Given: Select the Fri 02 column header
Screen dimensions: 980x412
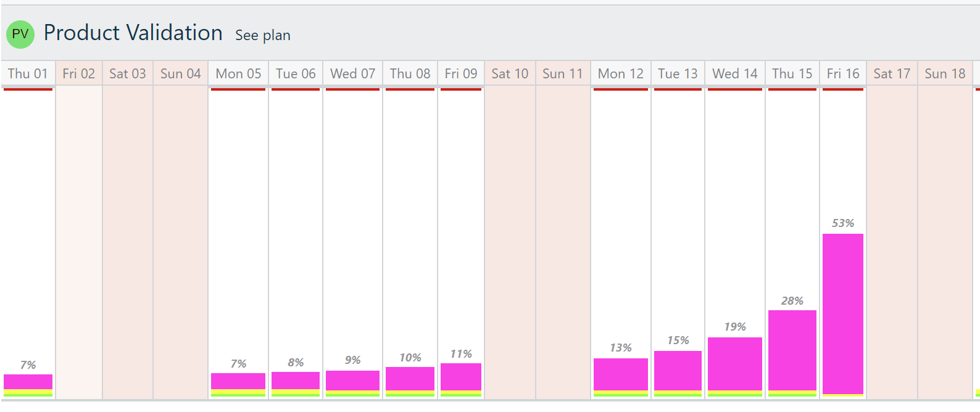Looking at the screenshot, I should coord(79,73).
